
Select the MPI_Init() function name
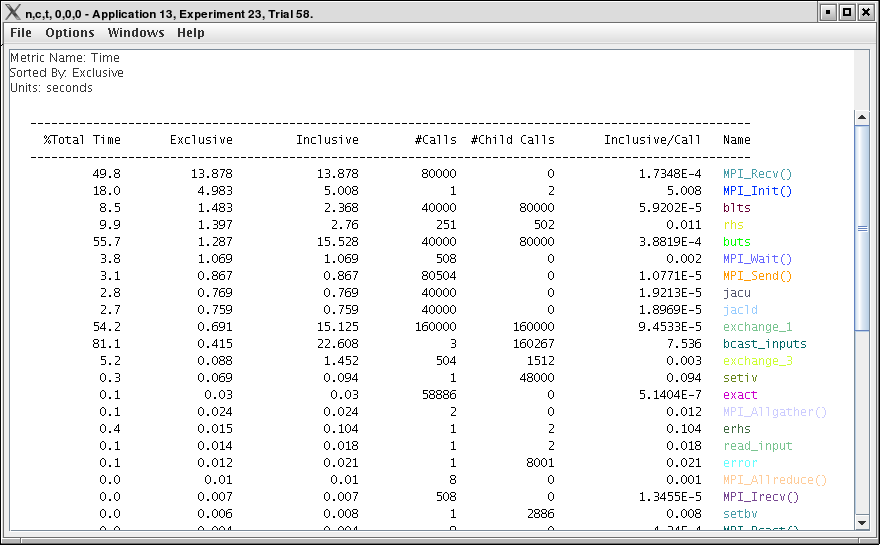(757, 191)
